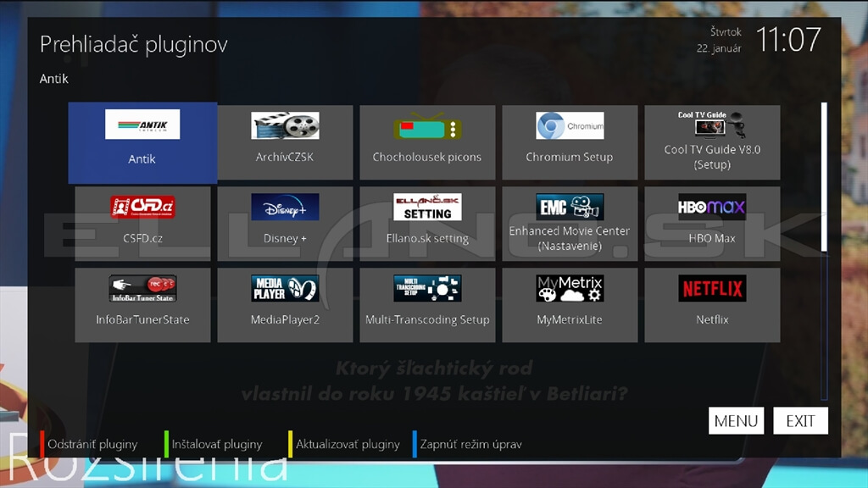Open the Disney + plugin
Viewport: 868px width, 488px height.
tap(285, 224)
